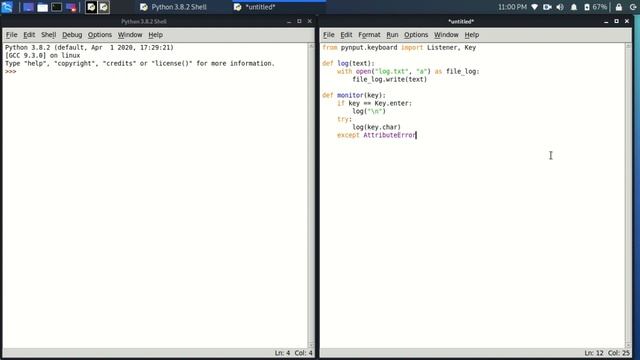Maximize the Python 3.8.2 Shell window
Image resolution: width=640 pixels, height=360 pixels.
point(299,21)
